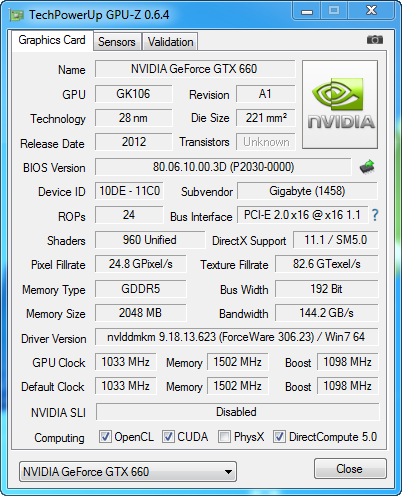This screenshot has height=496, width=402.
Task: Click the Subvendor Gigabyte field
Action: click(307, 191)
